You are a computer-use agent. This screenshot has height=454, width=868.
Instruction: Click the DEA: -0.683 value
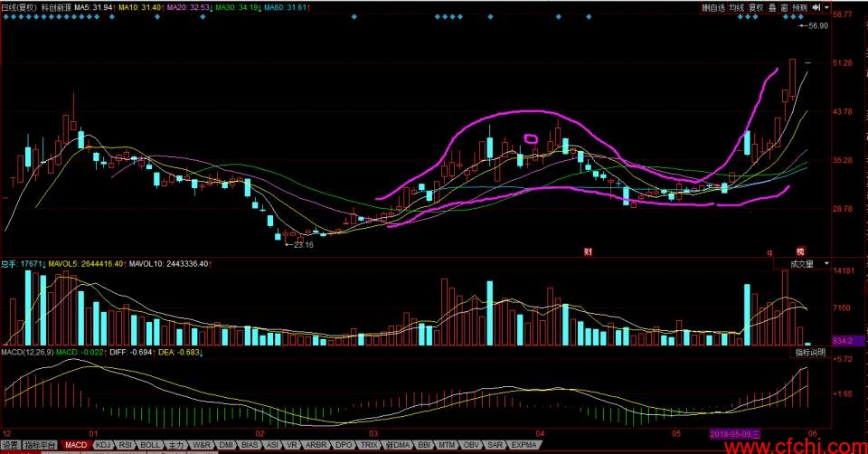pos(181,352)
